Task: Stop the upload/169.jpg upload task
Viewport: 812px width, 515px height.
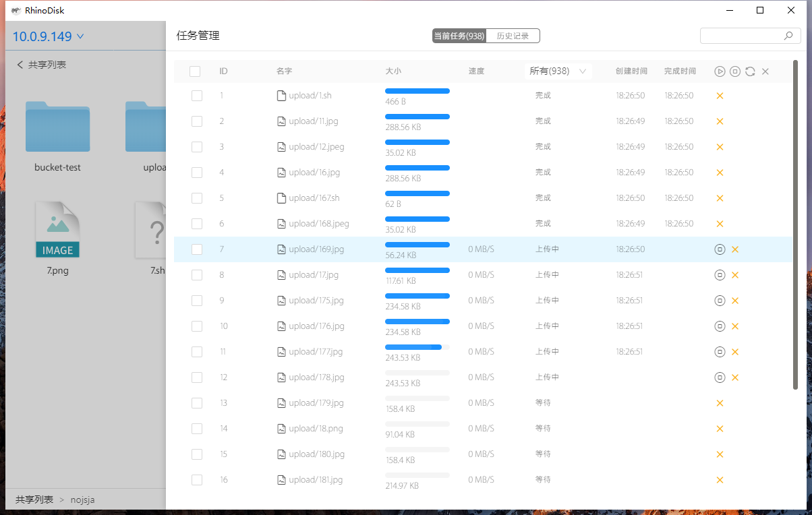Action: pyautogui.click(x=720, y=249)
